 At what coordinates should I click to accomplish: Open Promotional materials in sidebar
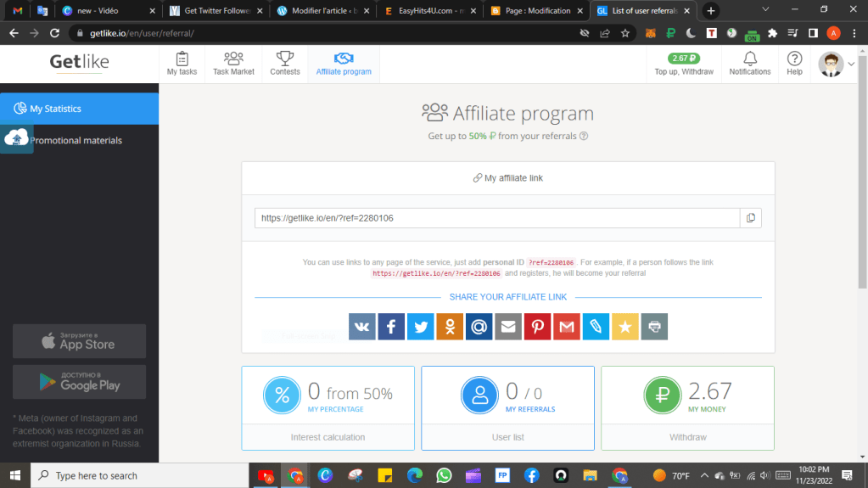click(76, 141)
